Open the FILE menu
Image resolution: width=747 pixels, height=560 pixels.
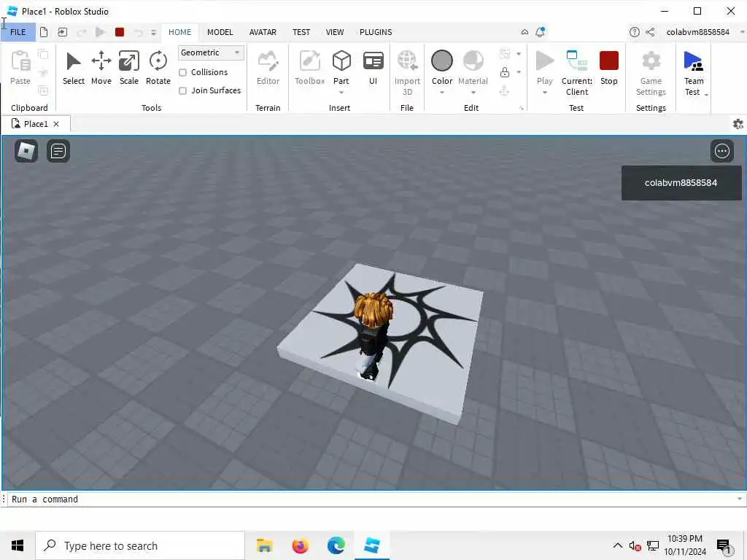coord(18,32)
